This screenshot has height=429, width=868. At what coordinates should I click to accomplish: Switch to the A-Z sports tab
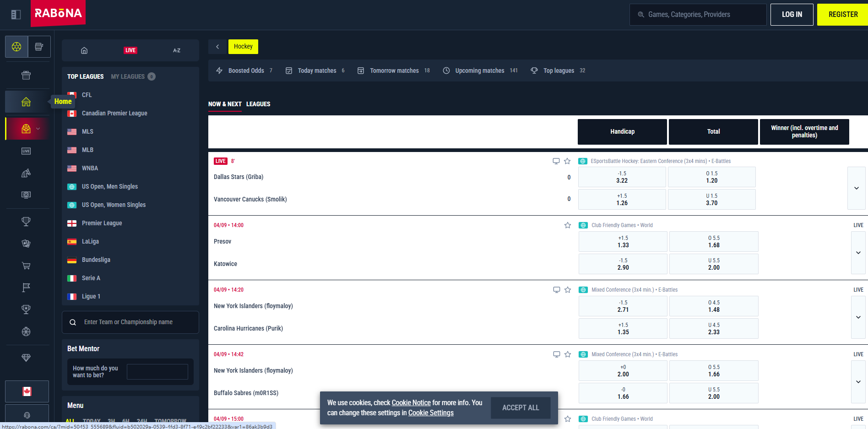click(177, 50)
